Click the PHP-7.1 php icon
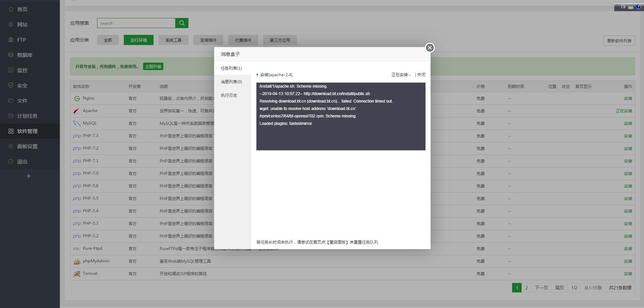Screen dimensions: 644x308 [x=77, y=161]
